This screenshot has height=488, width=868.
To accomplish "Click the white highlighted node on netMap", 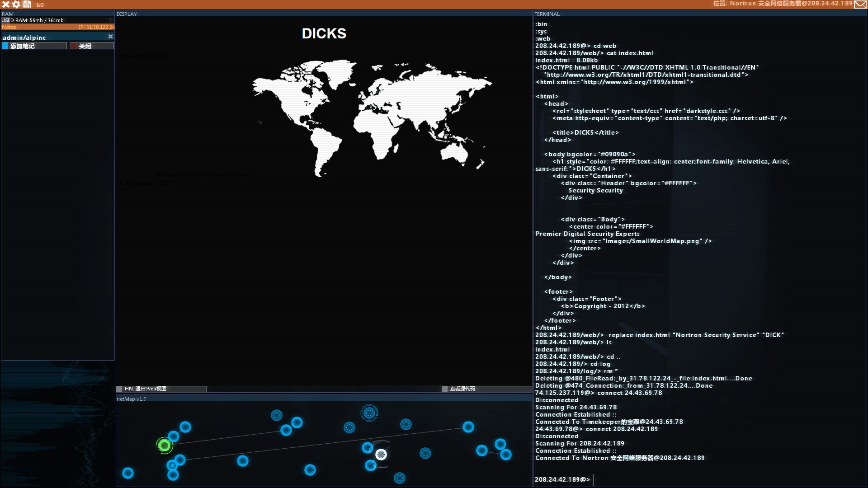I will [381, 454].
